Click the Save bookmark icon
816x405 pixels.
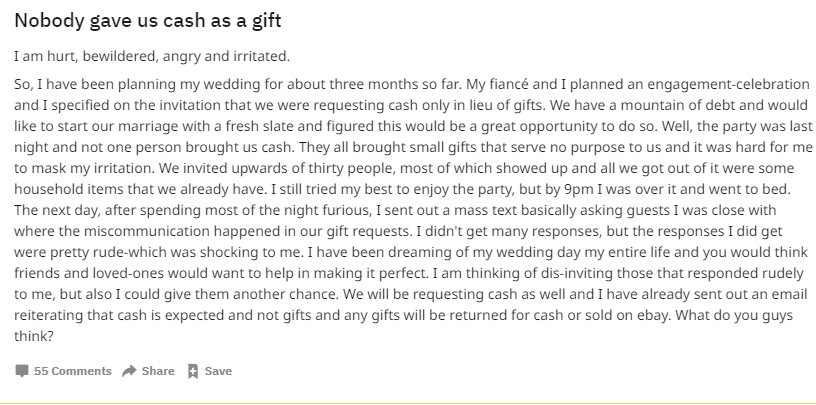[193, 371]
